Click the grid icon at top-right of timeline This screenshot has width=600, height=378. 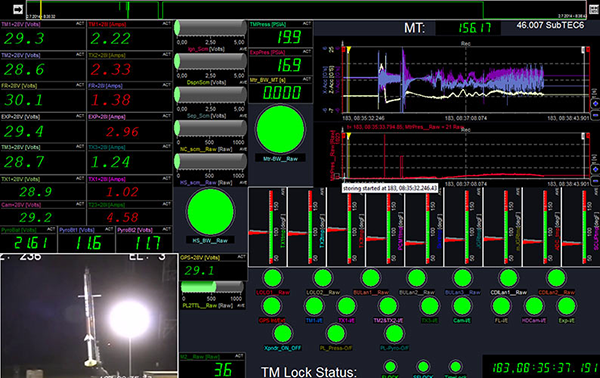tap(593, 10)
